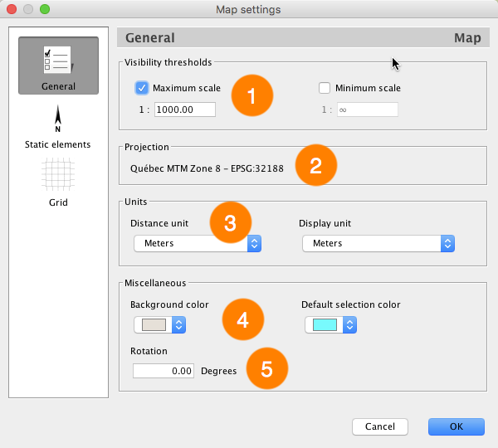Open the Distance unit dropdown
This screenshot has height=448, width=498.
coord(198,244)
